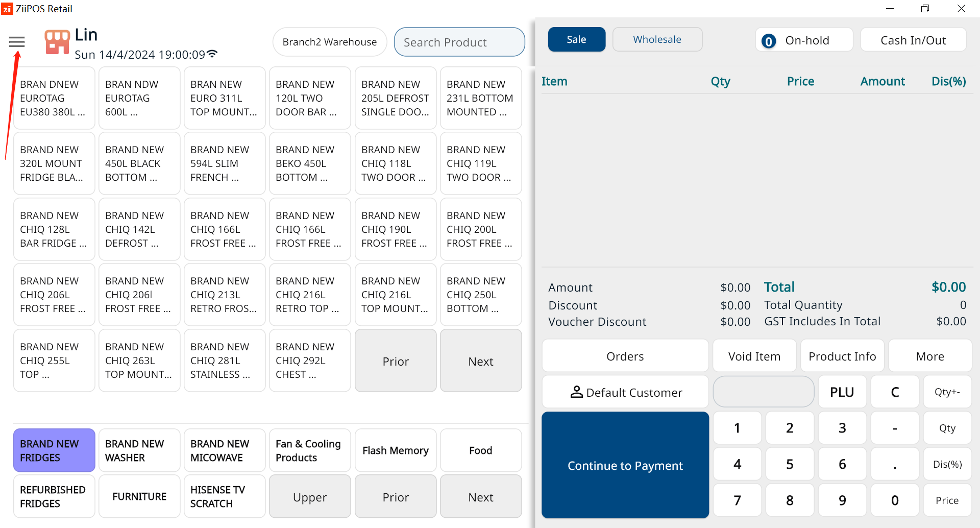Select Flash Memory category
Screen dimensions: 980x528
pos(396,450)
